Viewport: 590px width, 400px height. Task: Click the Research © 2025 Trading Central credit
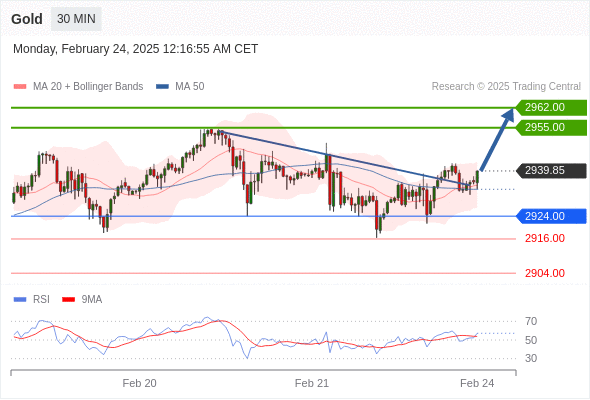(506, 87)
